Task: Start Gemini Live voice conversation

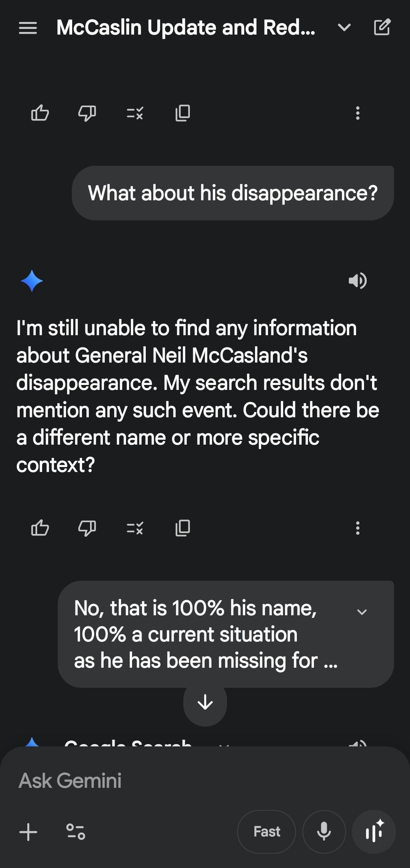Action: click(374, 832)
